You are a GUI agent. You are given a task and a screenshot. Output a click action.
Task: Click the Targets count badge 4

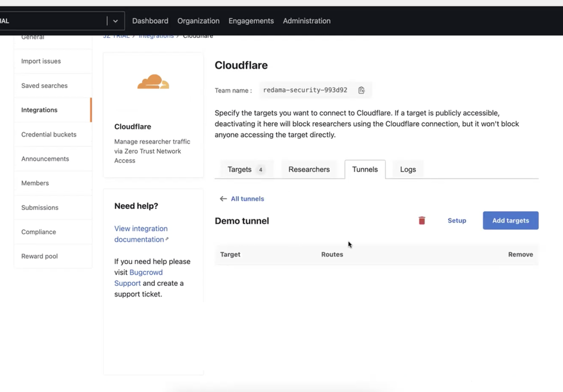261,170
